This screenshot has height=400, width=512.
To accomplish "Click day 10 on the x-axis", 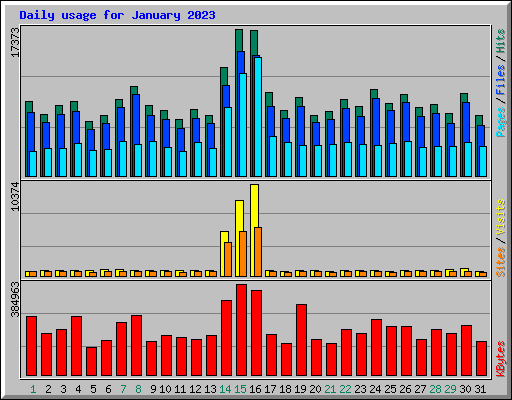I will (165, 389).
